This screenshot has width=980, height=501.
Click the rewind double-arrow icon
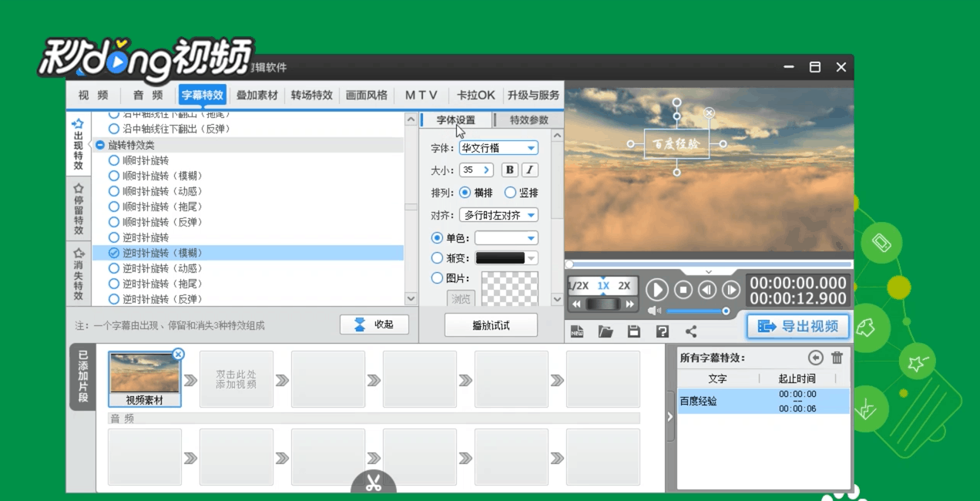[x=576, y=304]
